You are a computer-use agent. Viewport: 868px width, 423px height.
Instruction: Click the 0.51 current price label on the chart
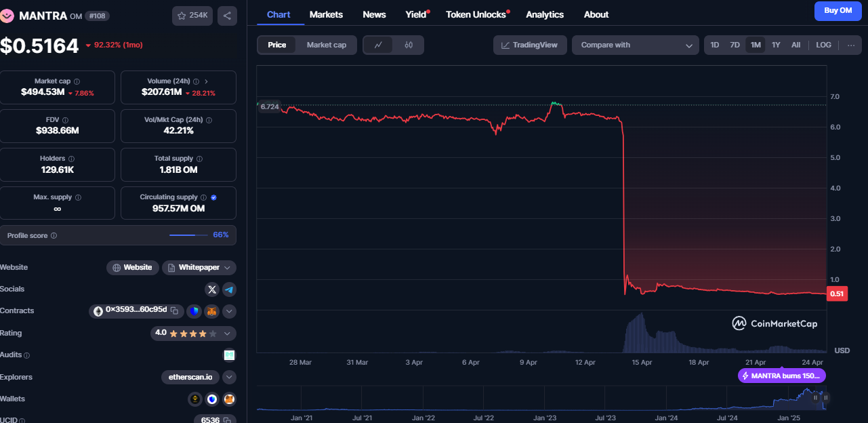[x=838, y=294]
